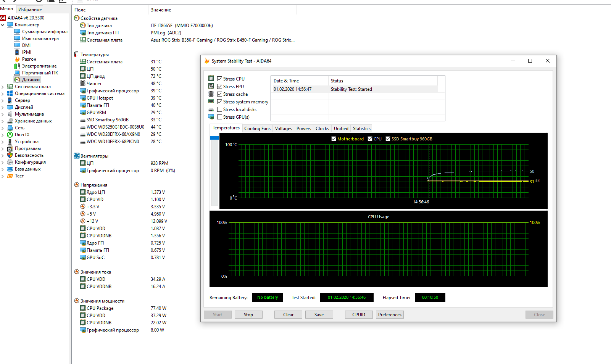Click the AIDA64 v6.20.5300 root icon

(x=3, y=18)
